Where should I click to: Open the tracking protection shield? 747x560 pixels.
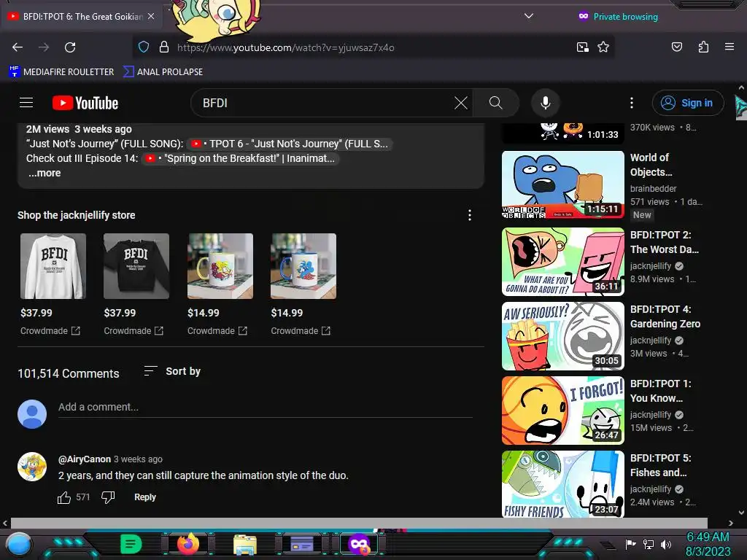click(x=144, y=47)
